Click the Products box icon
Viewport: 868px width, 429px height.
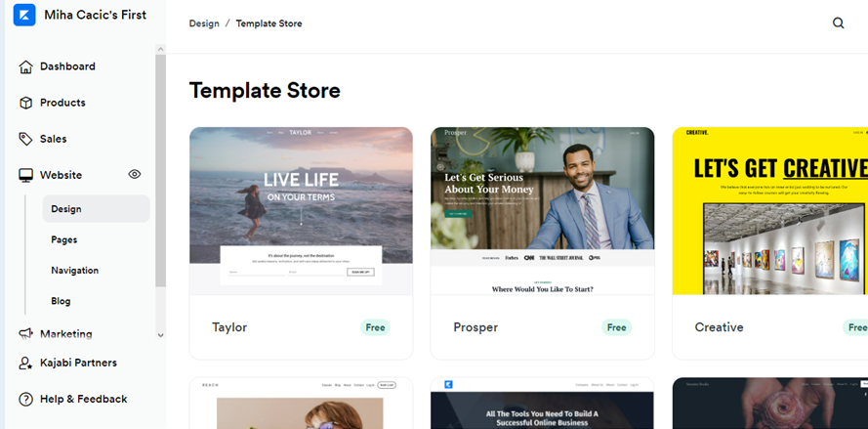(x=25, y=103)
